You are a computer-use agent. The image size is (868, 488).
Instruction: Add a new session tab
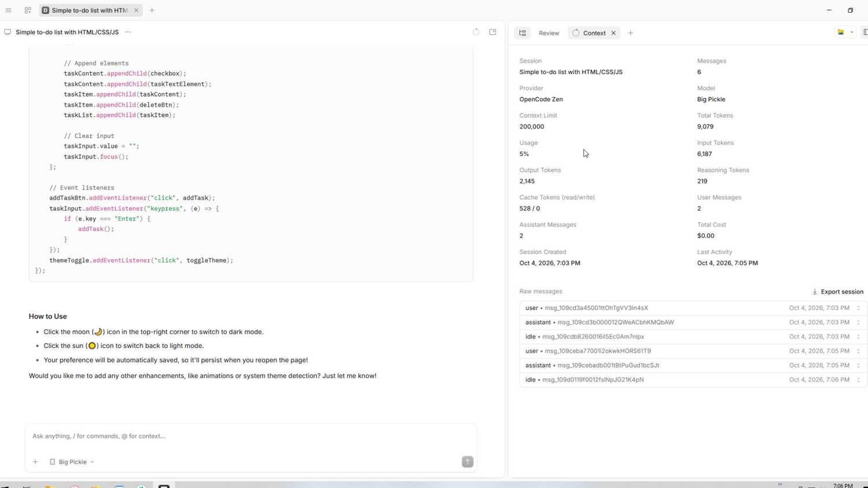(x=152, y=10)
